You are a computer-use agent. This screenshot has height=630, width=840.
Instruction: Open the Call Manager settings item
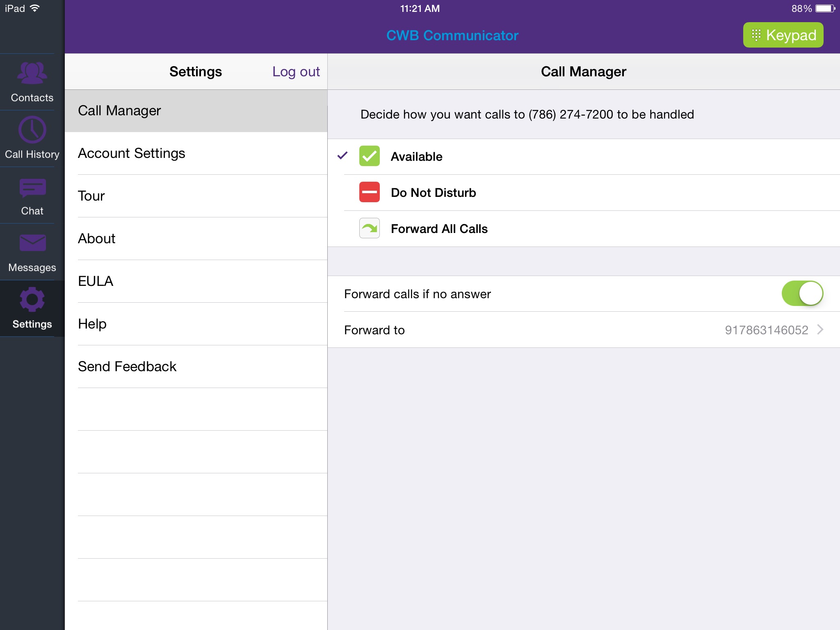tap(119, 111)
